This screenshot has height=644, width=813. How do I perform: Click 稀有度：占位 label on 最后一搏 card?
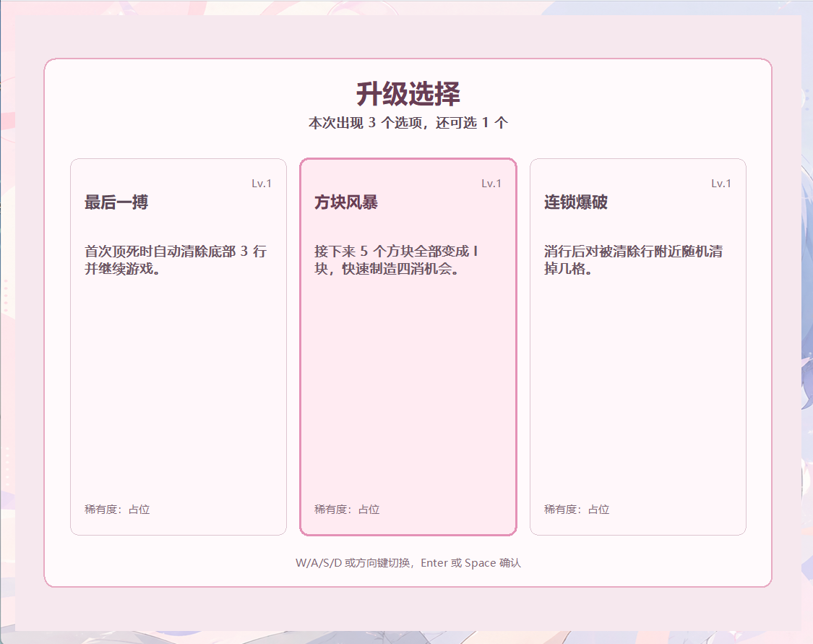point(117,510)
